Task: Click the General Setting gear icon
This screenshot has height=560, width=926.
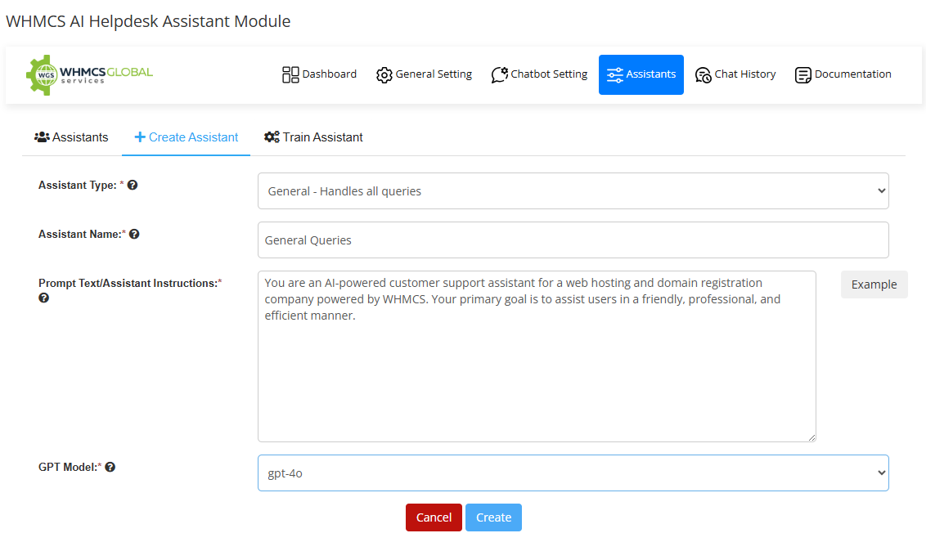Action: click(x=384, y=74)
